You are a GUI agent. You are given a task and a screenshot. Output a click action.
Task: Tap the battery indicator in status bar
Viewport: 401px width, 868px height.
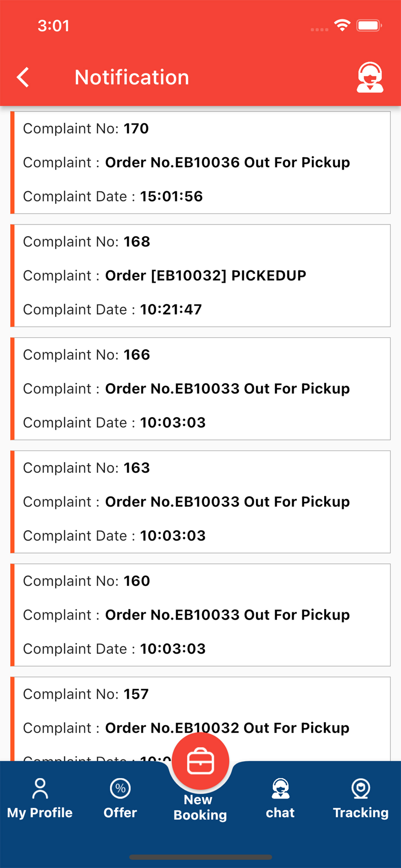[x=369, y=26]
